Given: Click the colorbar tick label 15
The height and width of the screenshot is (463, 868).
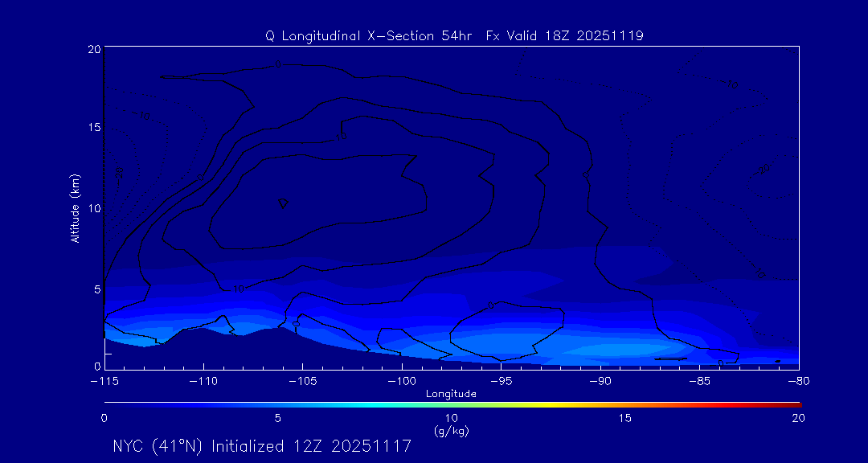Looking at the screenshot, I should tap(624, 418).
